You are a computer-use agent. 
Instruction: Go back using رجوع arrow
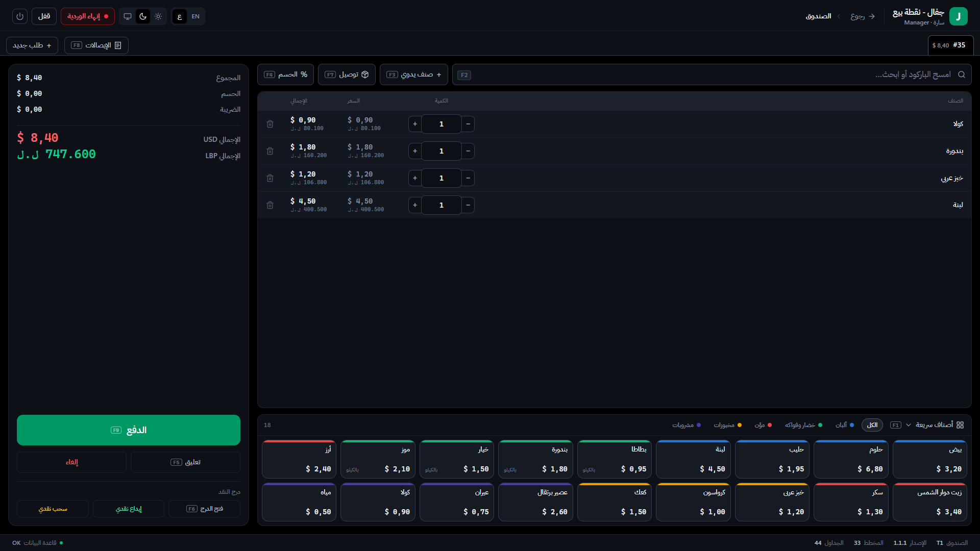pyautogui.click(x=863, y=16)
